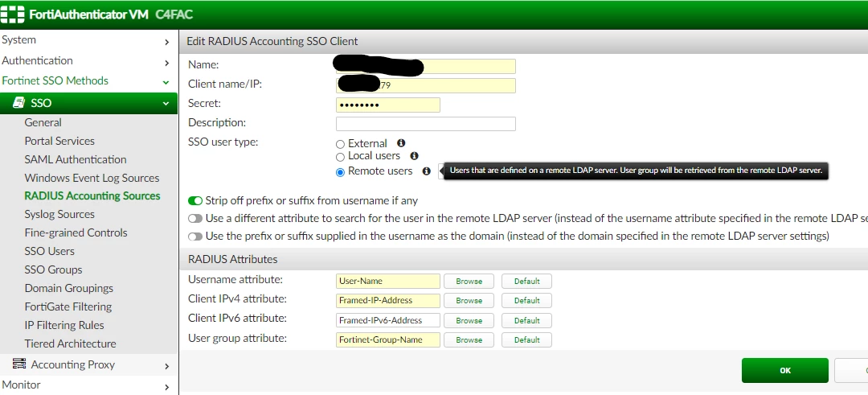Open RADIUS Accounting Sources page

92,195
